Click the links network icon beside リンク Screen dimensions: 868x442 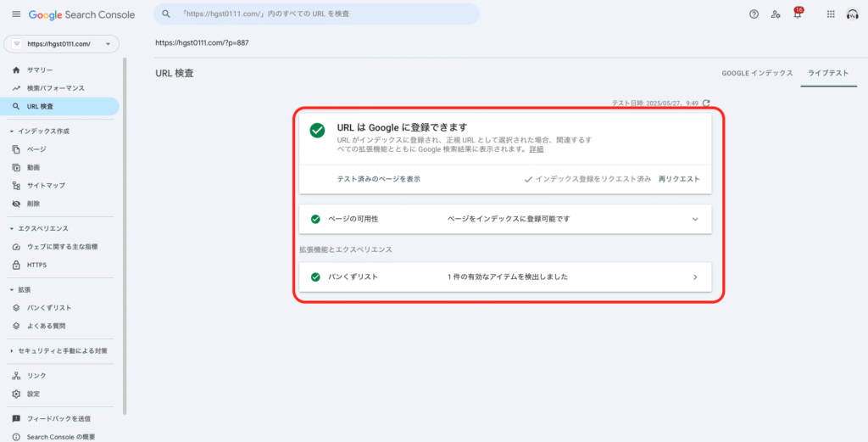(x=16, y=376)
